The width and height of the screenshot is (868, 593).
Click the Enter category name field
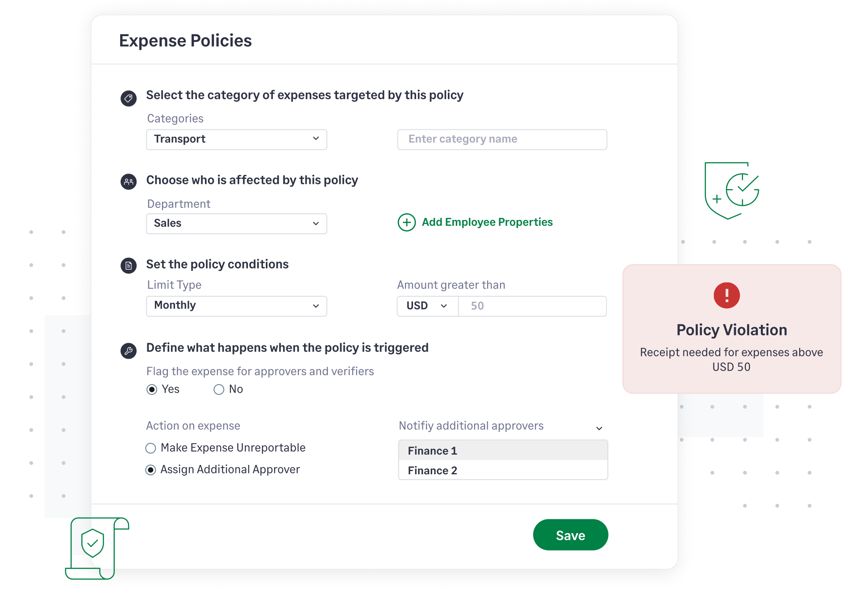click(x=502, y=139)
